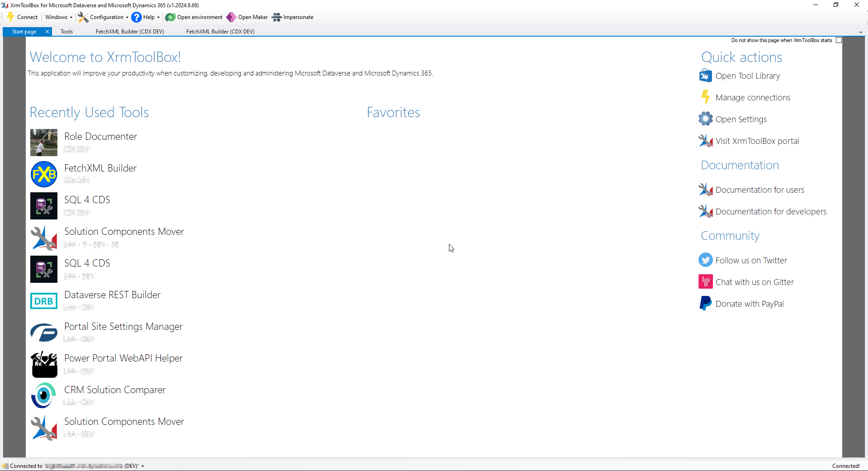The image size is (868, 471).
Task: Click the second SQL 4 CDS icon
Action: [44, 269]
